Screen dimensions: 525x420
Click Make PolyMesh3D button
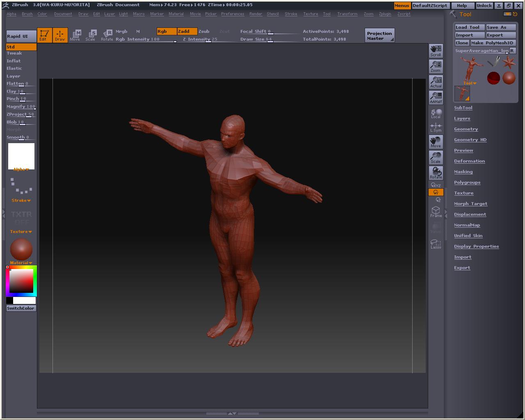[x=492, y=43]
